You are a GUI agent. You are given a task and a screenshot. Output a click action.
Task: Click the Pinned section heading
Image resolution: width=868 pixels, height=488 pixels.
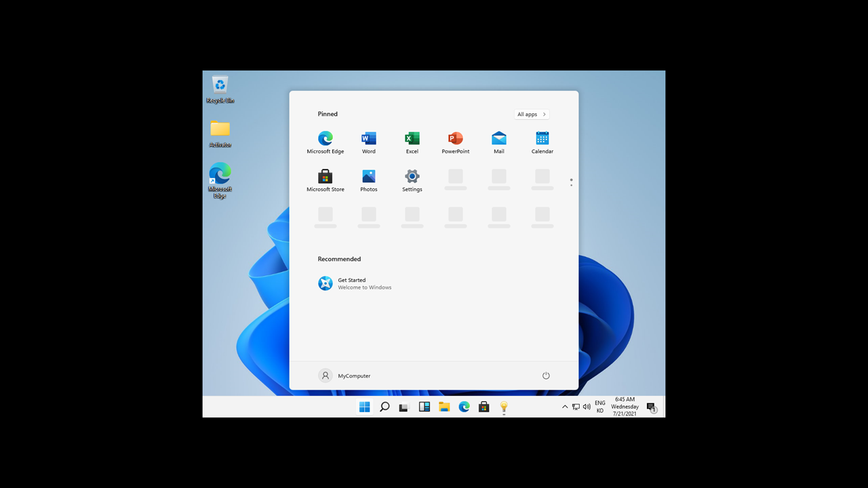coord(328,114)
